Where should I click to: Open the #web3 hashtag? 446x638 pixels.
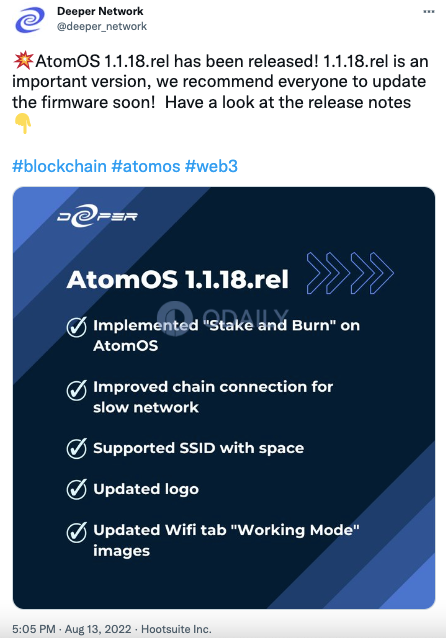[x=211, y=166]
